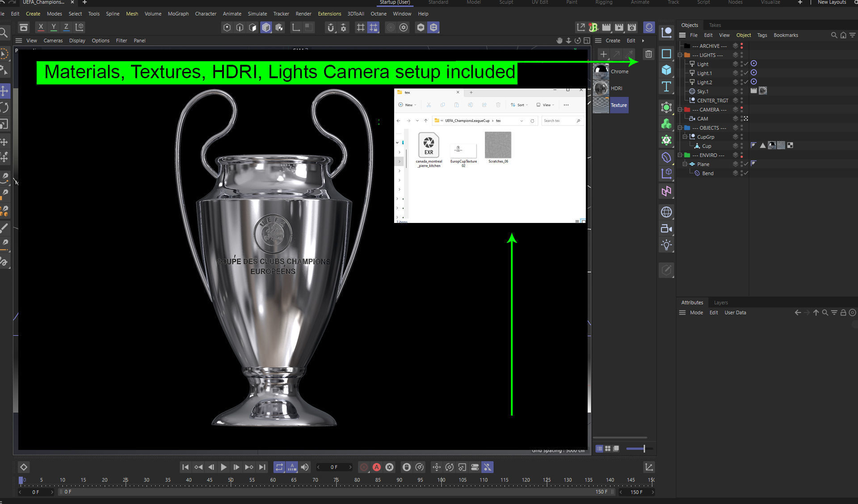Select the Move tool in left toolbar

tap(4, 91)
